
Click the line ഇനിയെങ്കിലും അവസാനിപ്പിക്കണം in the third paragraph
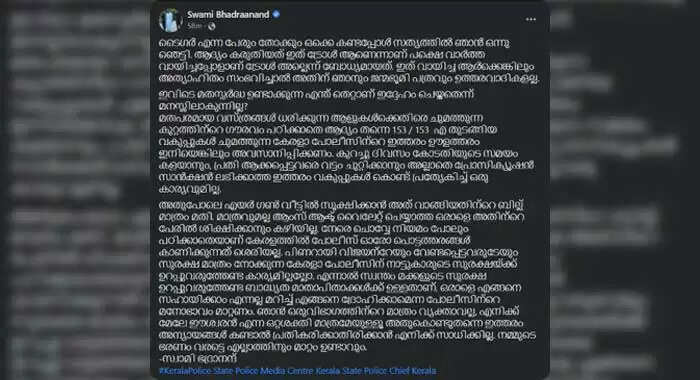tap(346, 153)
